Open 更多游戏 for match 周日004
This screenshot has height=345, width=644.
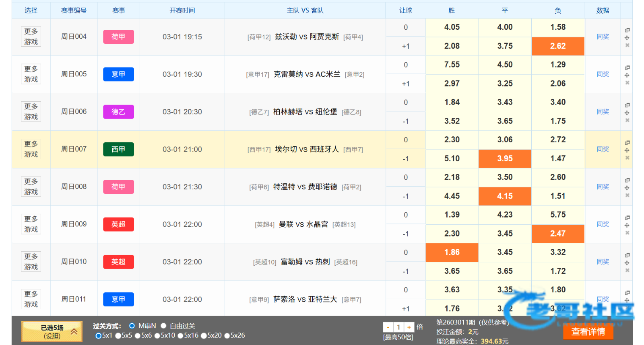31,37
